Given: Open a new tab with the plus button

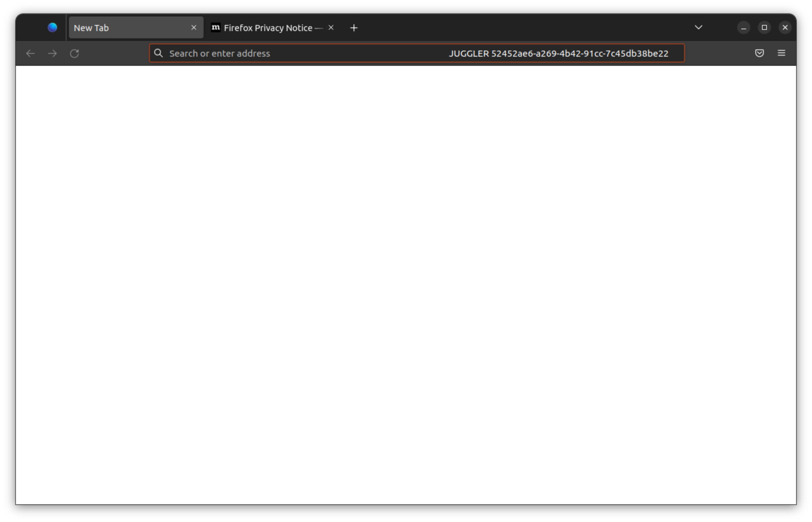Looking at the screenshot, I should point(354,27).
